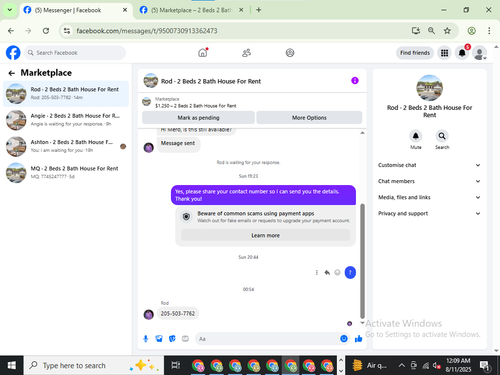500x375 pixels.
Task: Expand Privacy and support section
Action: (x=429, y=213)
